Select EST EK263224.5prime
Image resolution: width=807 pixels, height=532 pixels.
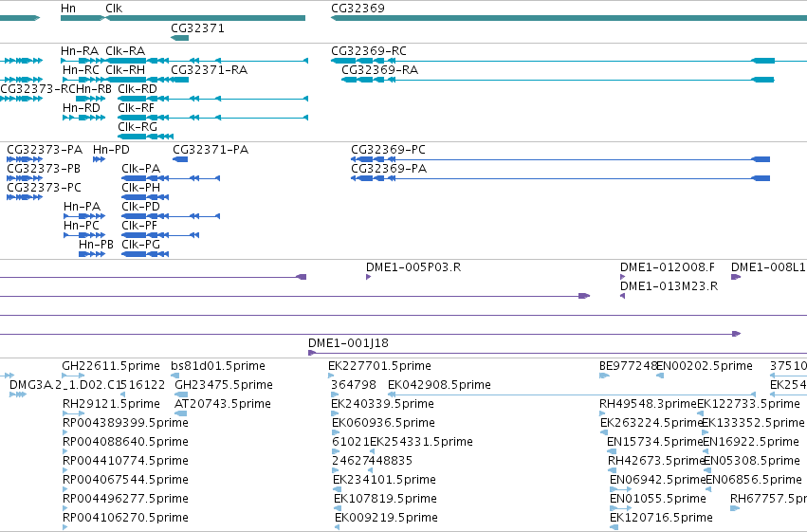pos(651,424)
